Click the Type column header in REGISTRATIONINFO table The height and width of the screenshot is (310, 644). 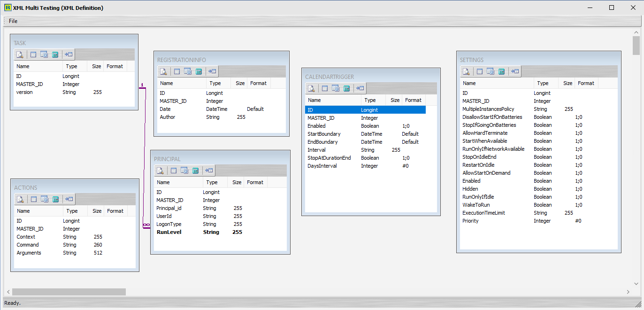pos(218,83)
